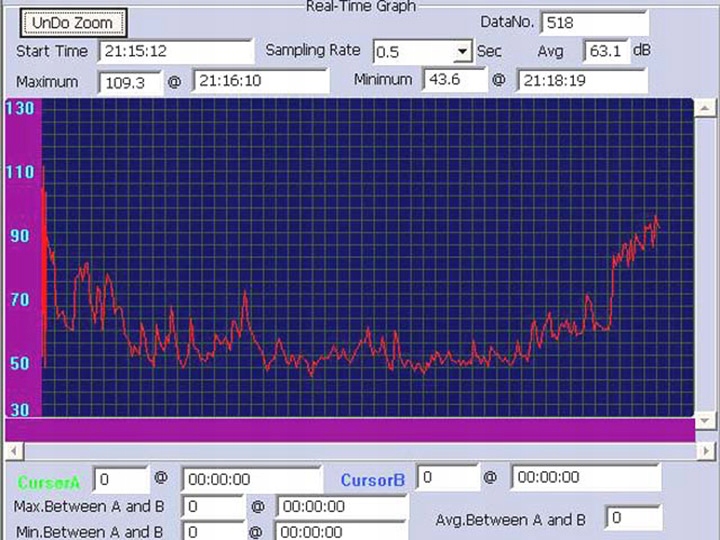Click the CursorB value field
The height and width of the screenshot is (540, 720).
point(444,478)
